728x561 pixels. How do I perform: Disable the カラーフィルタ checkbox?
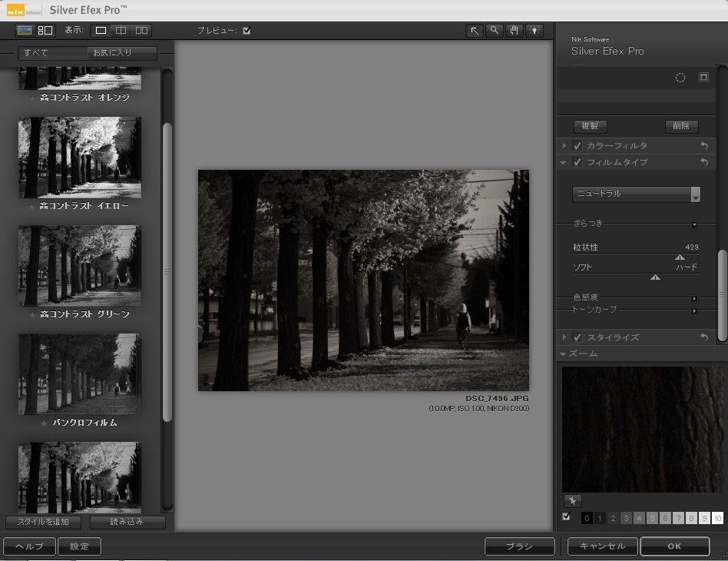(x=577, y=146)
